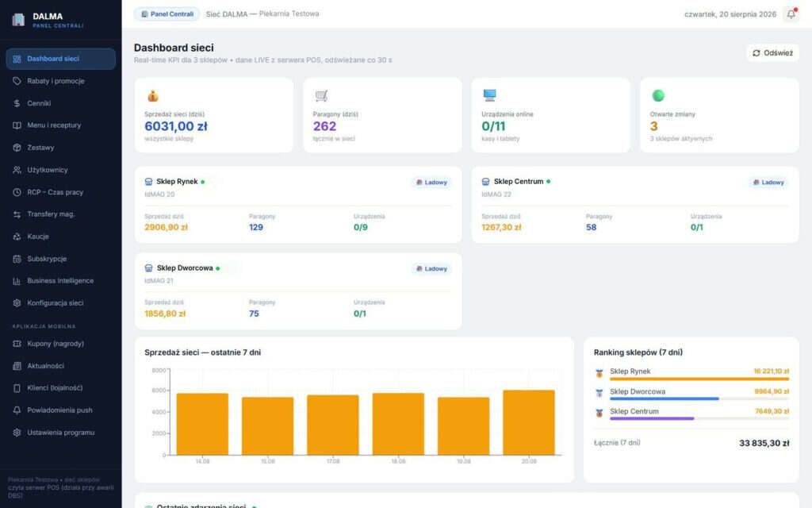Click the DALMA building logo icon
The height and width of the screenshot is (508, 812).
click(18, 19)
